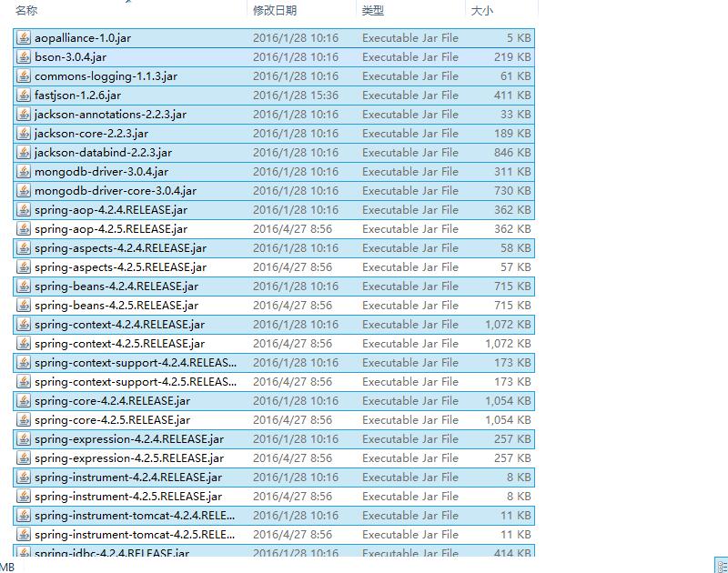
Task: Click the jar icon of spring-aspects-4.2.5.RELEASE.jar
Action: [x=24, y=267]
